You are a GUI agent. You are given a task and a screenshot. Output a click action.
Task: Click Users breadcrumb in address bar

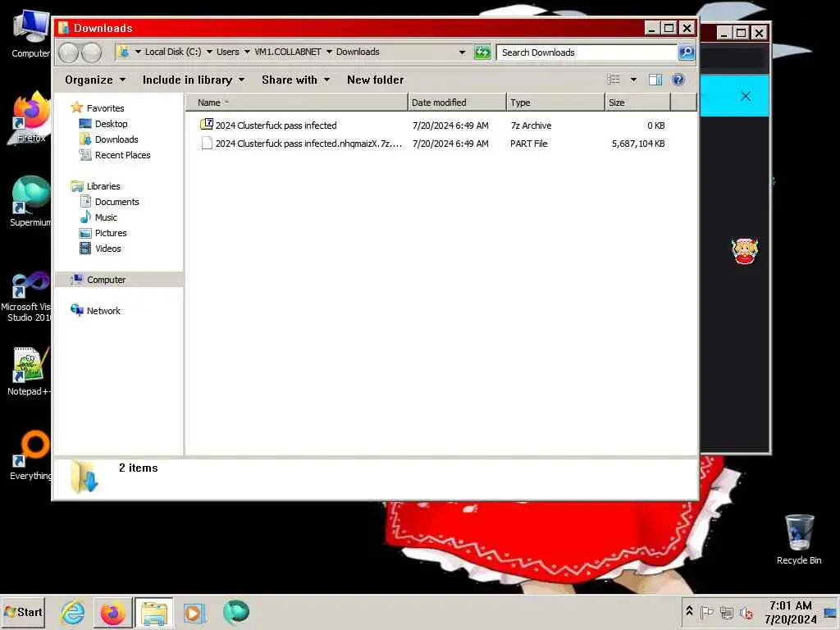tap(228, 52)
